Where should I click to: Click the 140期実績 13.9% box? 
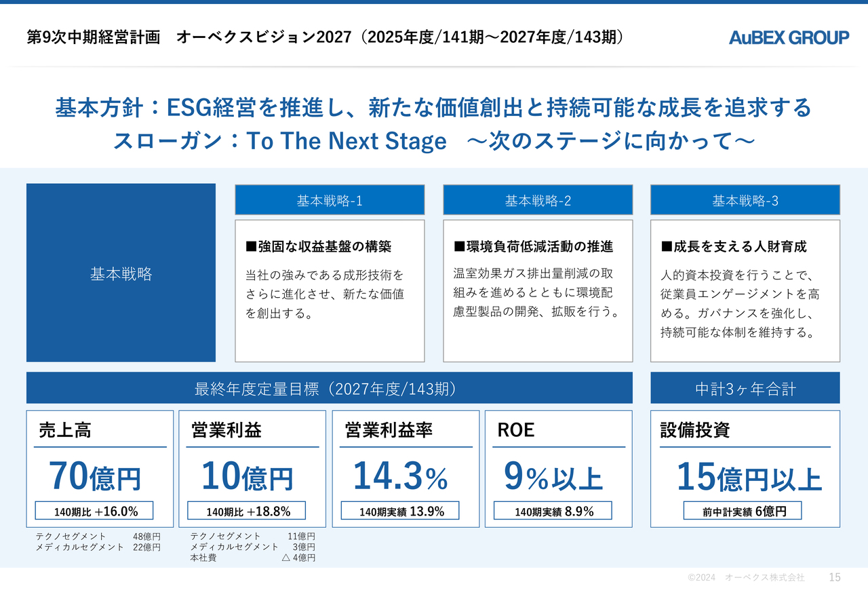click(x=400, y=511)
